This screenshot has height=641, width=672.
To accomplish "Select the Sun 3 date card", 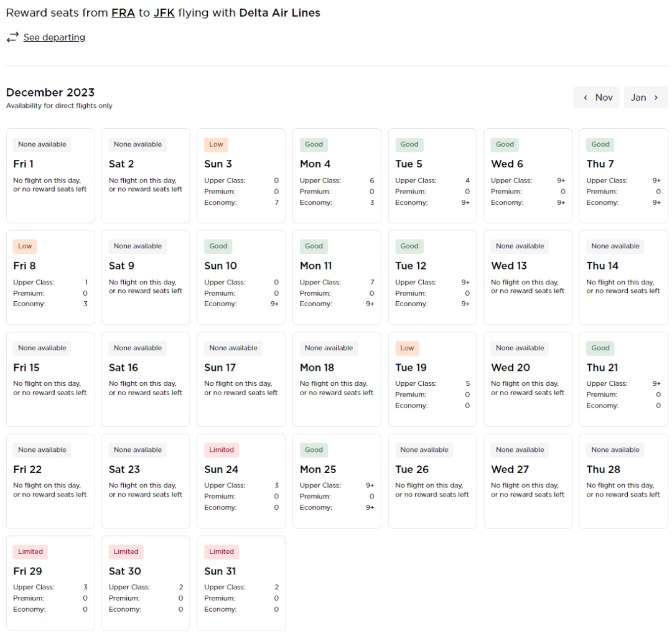I will point(241,175).
